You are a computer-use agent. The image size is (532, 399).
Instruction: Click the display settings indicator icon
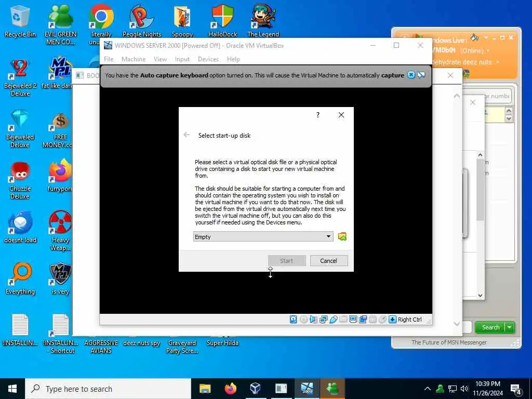pos(353,320)
